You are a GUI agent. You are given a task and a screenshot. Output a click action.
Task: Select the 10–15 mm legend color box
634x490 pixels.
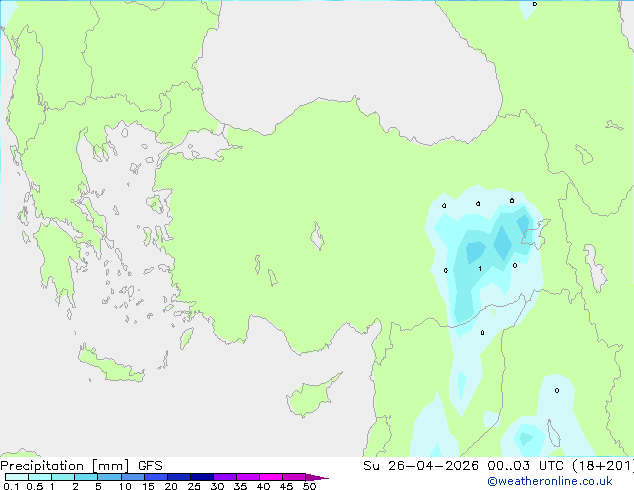[132, 477]
